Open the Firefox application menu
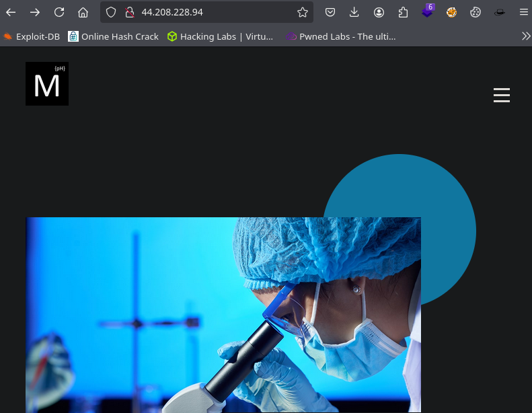This screenshot has height=413, width=532. point(523,12)
